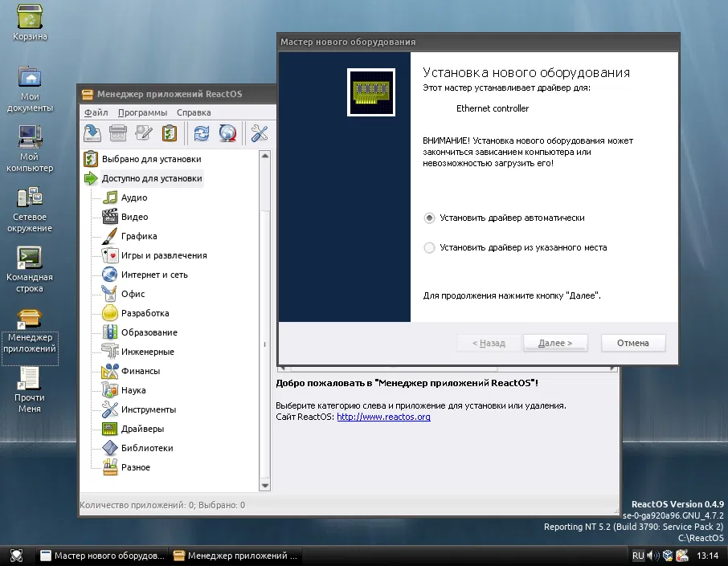Select the Графика category

click(139, 236)
